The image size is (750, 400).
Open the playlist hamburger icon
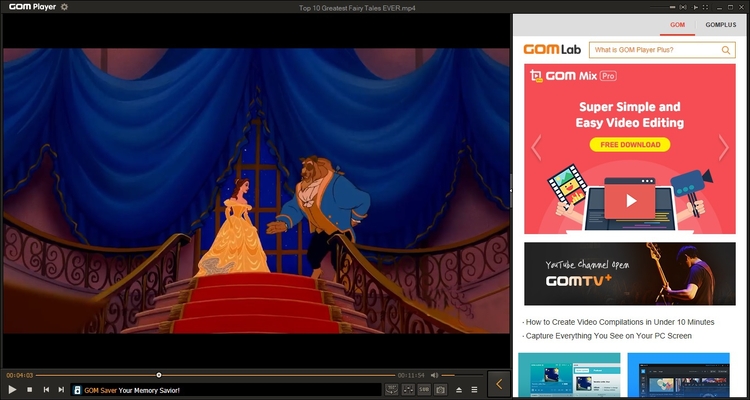pyautogui.click(x=474, y=389)
